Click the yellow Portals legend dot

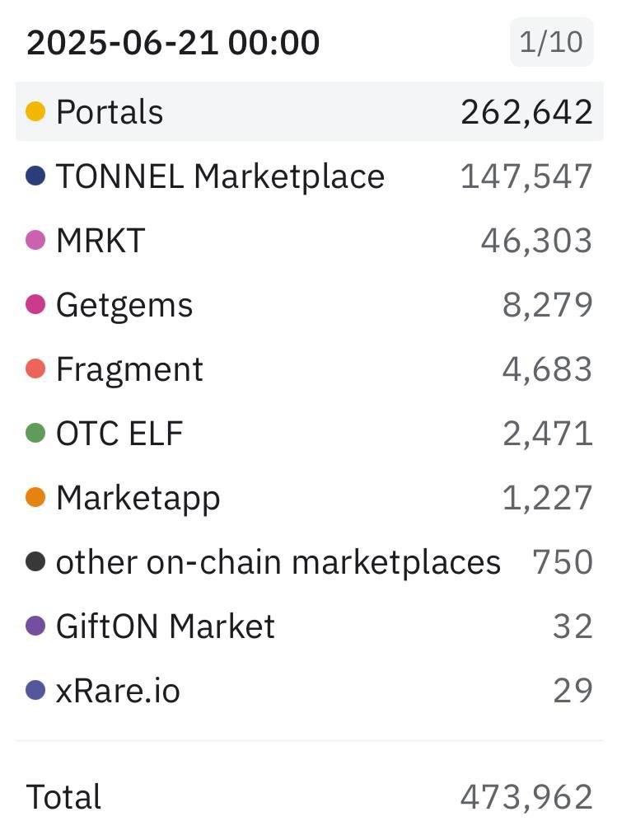pos(35,111)
